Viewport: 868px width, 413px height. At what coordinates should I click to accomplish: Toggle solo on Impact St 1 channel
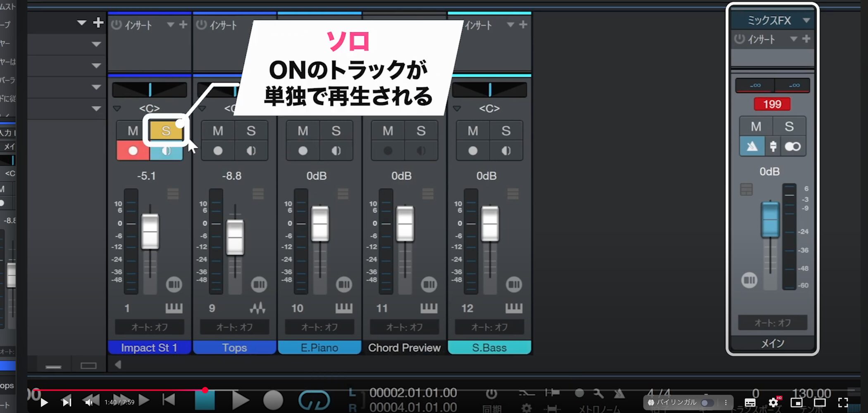point(166,131)
